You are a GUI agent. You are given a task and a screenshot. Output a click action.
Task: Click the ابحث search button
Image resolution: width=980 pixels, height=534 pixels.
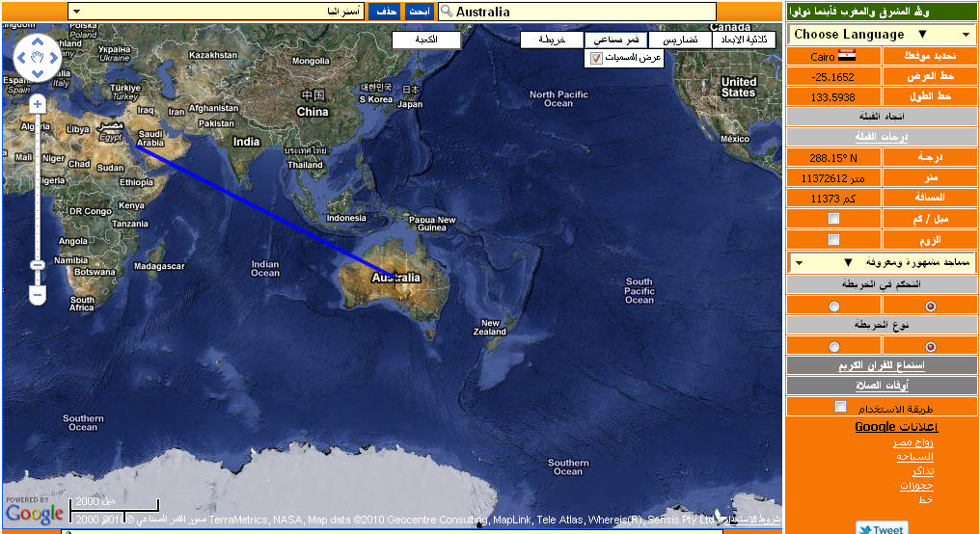tap(419, 12)
